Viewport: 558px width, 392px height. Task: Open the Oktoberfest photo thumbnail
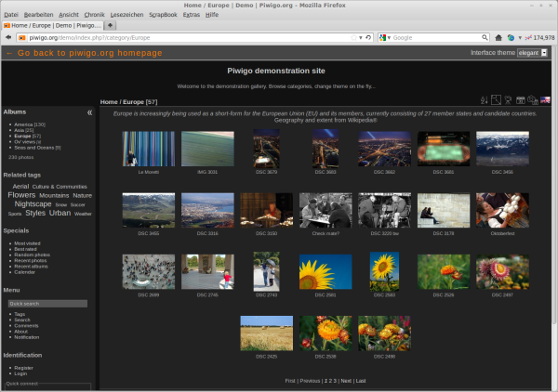tap(502, 210)
